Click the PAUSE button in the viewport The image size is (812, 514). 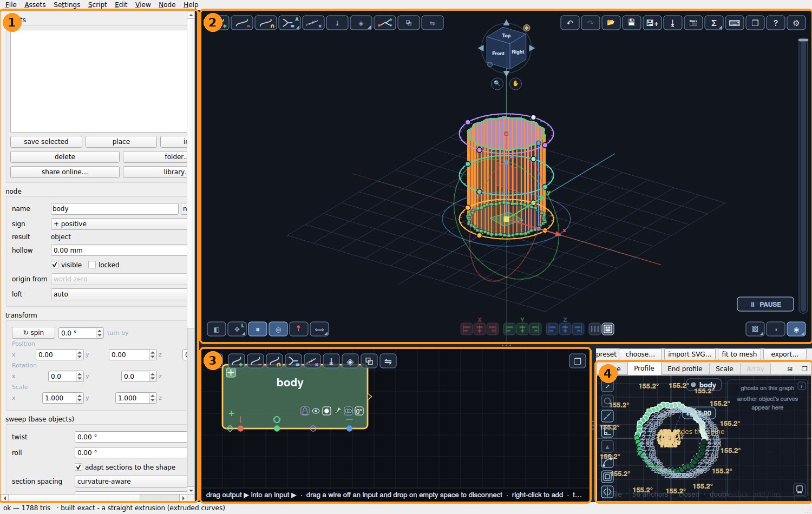pyautogui.click(x=765, y=304)
